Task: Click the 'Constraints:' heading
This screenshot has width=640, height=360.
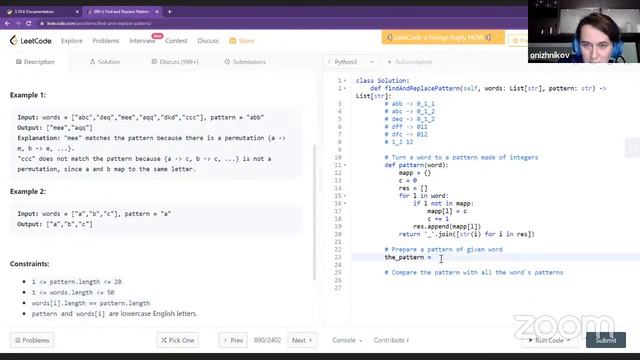Action: pyautogui.click(x=30, y=264)
